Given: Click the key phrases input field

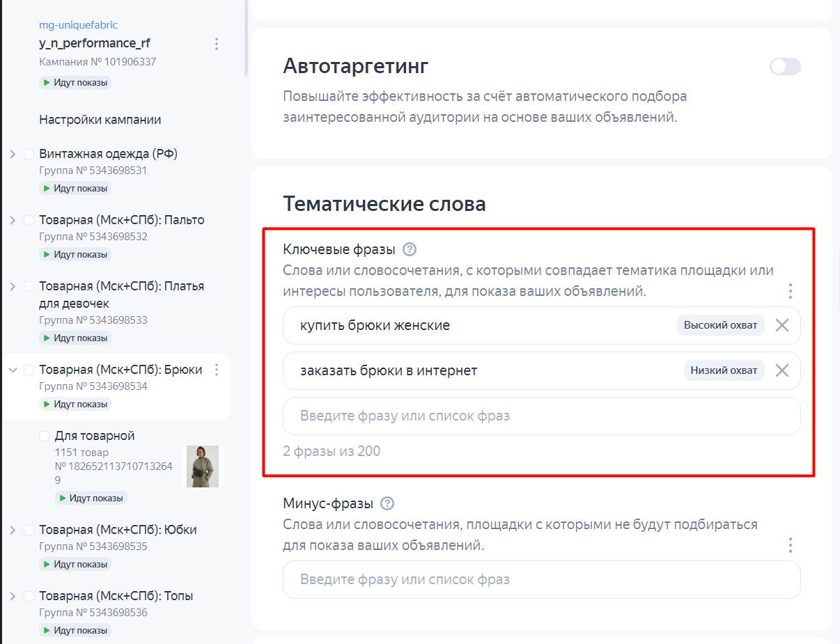Looking at the screenshot, I should (x=541, y=416).
